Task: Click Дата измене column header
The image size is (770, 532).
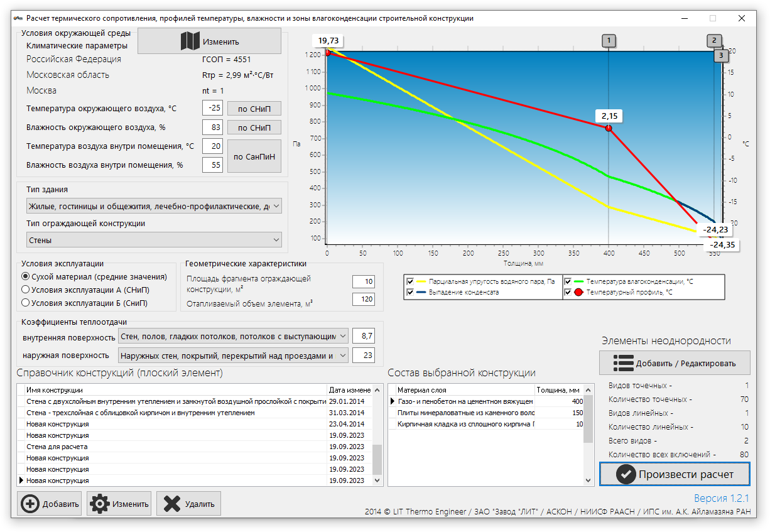Action: pyautogui.click(x=350, y=390)
